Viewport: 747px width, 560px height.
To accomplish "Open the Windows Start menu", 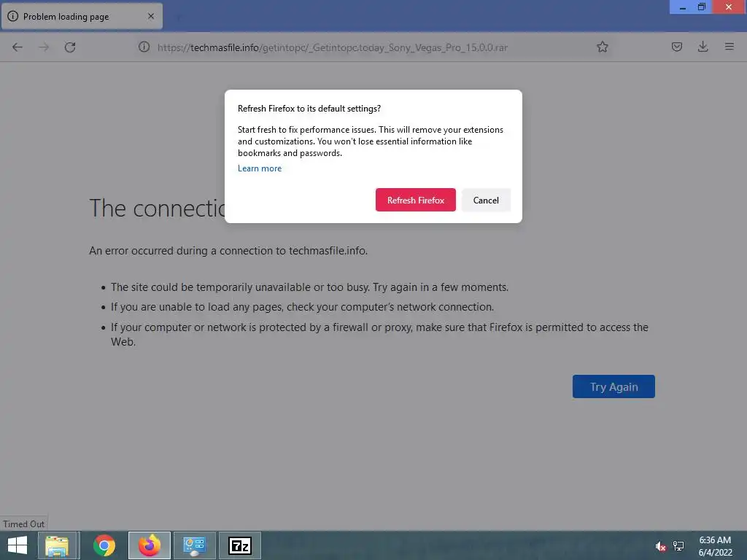I will (x=18, y=545).
